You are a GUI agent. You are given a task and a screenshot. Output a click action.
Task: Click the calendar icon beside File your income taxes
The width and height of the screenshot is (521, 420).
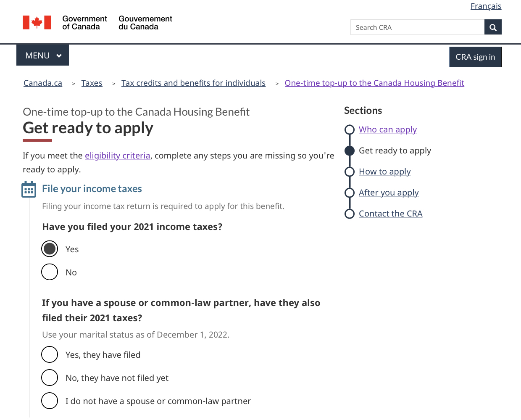click(29, 190)
